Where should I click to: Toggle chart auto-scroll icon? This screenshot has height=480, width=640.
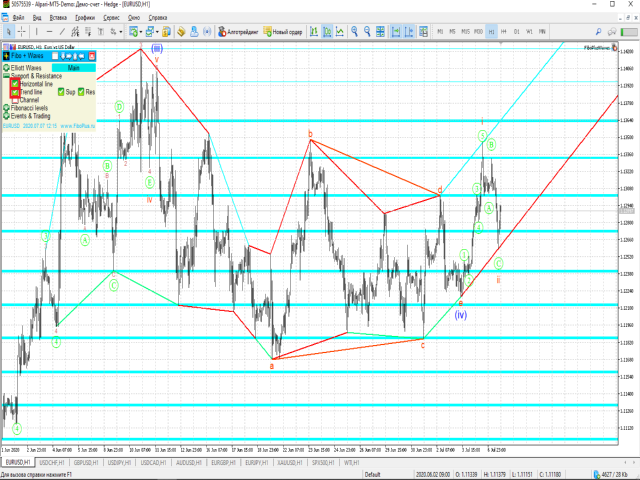click(396, 31)
